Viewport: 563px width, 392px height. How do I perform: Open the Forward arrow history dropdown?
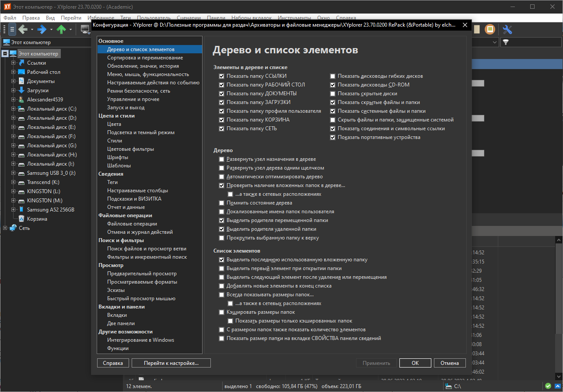51,30
